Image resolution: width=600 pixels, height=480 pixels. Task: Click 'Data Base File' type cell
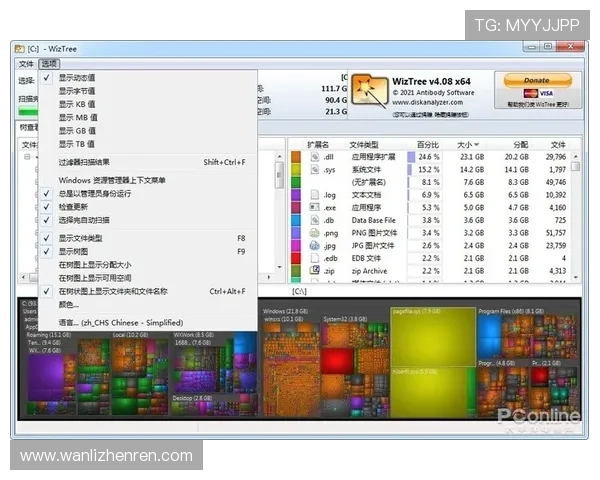tap(373, 220)
